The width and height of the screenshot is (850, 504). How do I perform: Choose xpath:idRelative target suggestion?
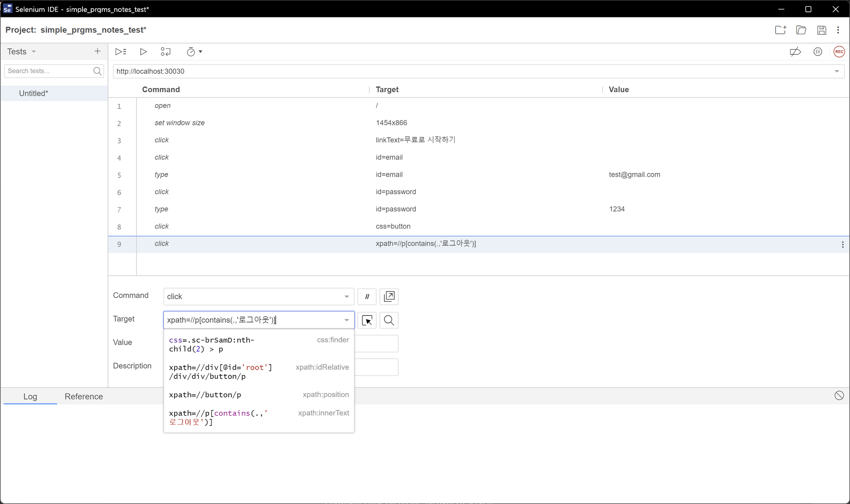tap(259, 372)
